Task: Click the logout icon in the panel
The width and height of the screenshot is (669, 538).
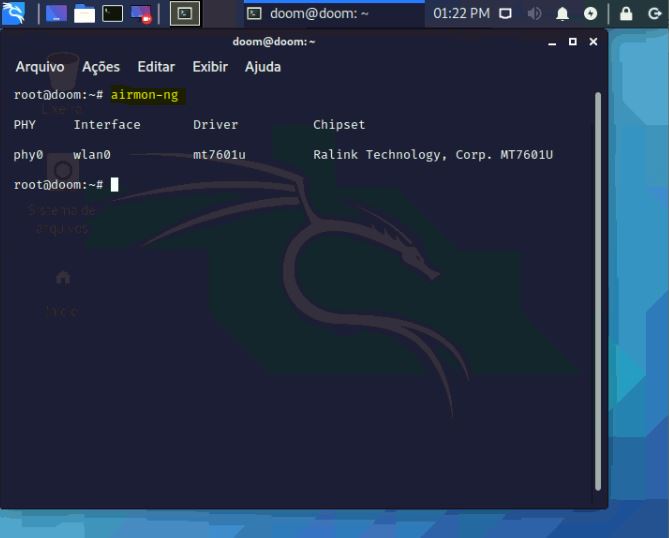Action: 652,13
